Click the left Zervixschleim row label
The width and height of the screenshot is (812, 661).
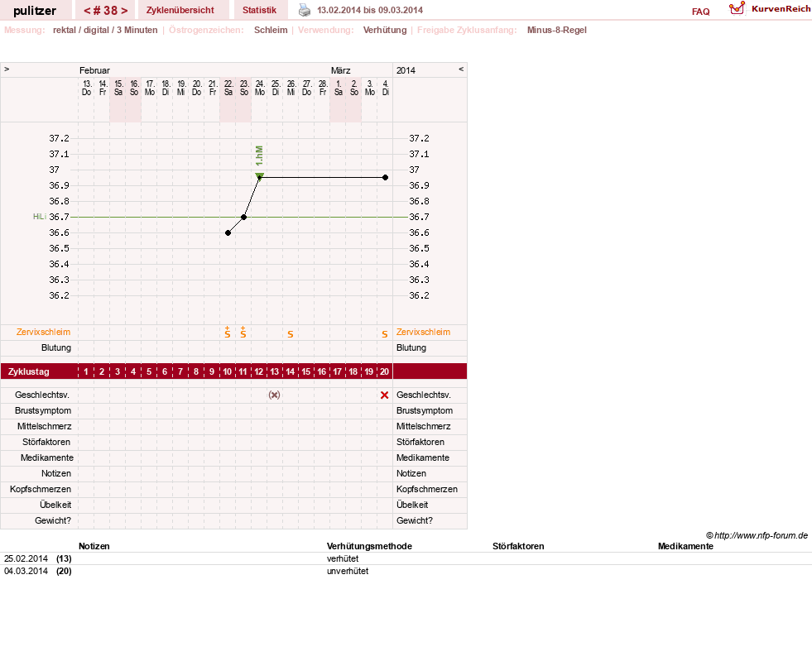pos(44,332)
